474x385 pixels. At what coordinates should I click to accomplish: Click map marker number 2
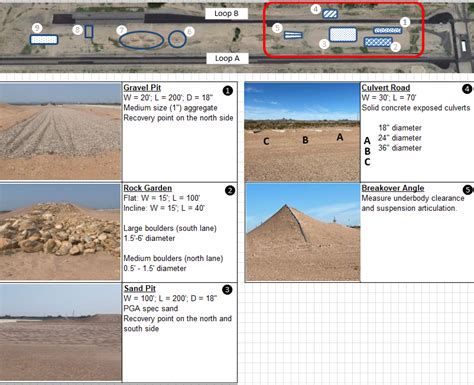tap(395, 47)
